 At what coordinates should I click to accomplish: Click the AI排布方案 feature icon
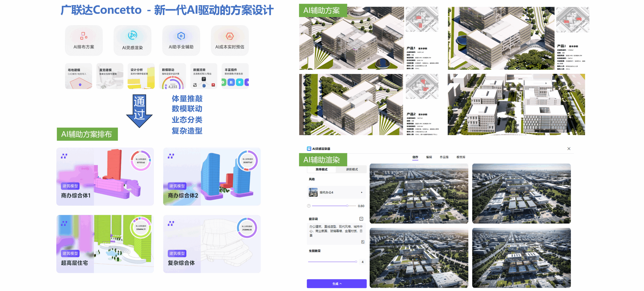tap(84, 36)
